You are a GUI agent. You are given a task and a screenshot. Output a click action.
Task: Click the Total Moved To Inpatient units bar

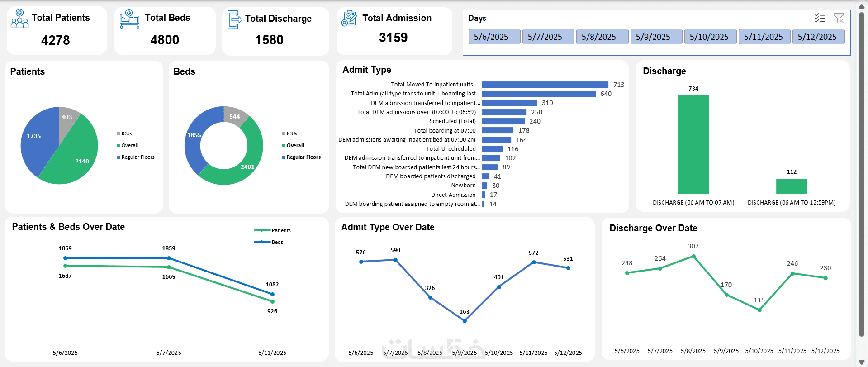pos(545,85)
